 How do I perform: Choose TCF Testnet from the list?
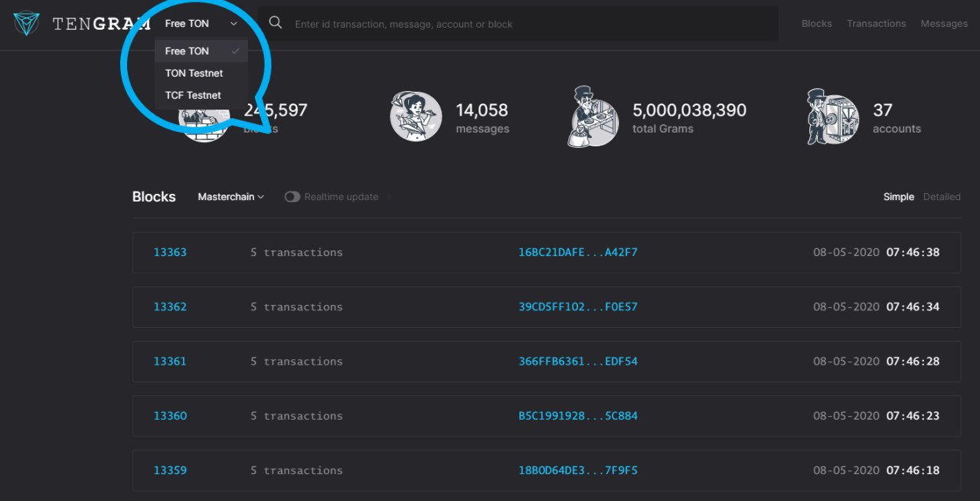[201, 95]
